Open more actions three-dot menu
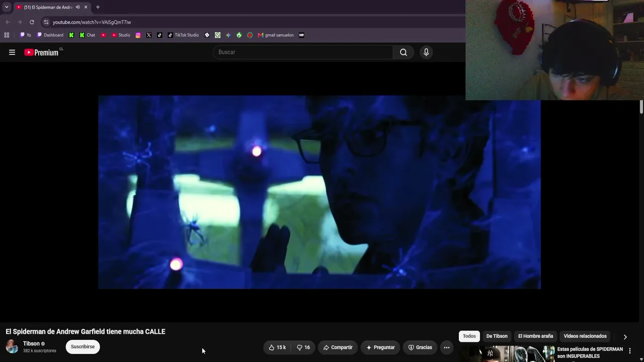 [x=447, y=347]
